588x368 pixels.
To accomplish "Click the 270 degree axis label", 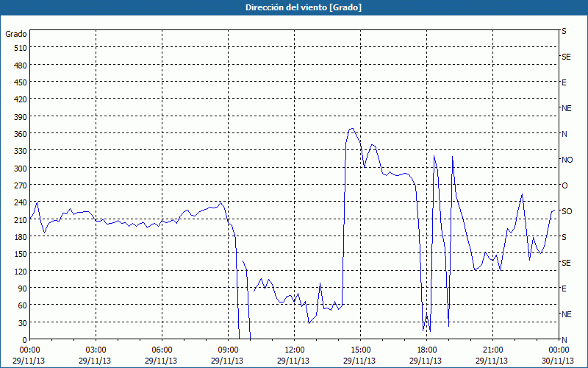I will click(x=21, y=185).
